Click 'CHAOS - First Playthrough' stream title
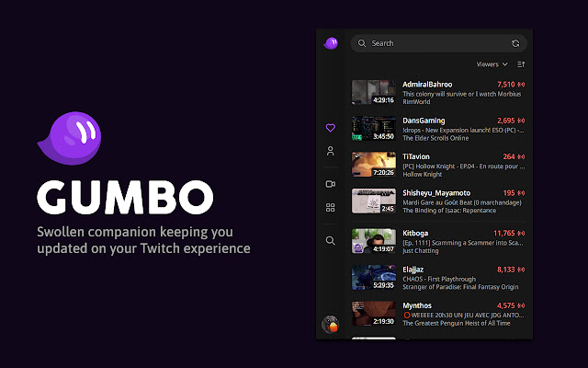The height and width of the screenshot is (368, 588). (439, 279)
